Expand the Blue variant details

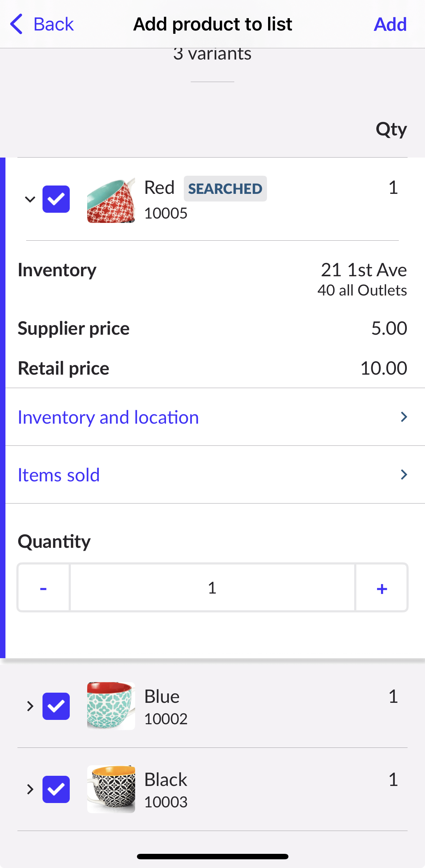[30, 706]
